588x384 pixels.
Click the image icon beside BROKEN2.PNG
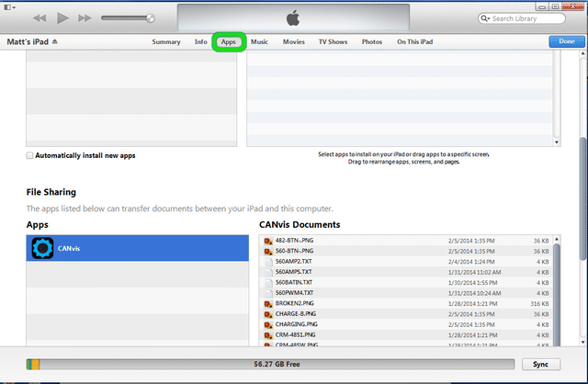coord(268,304)
